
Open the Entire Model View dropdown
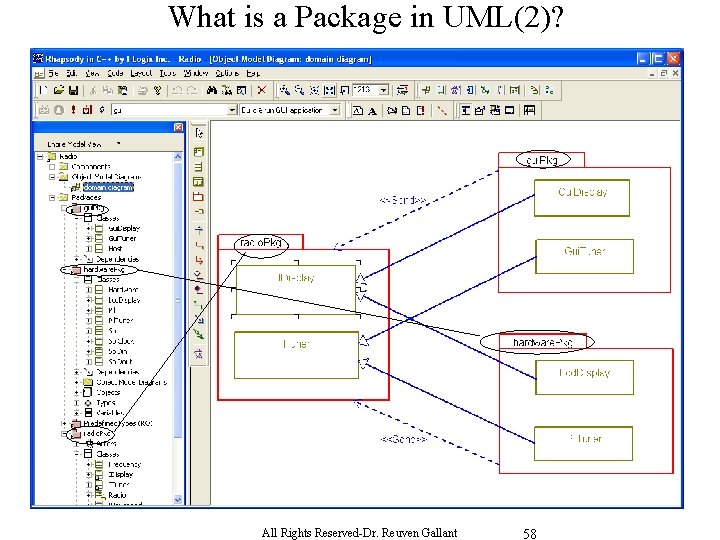coord(118,143)
